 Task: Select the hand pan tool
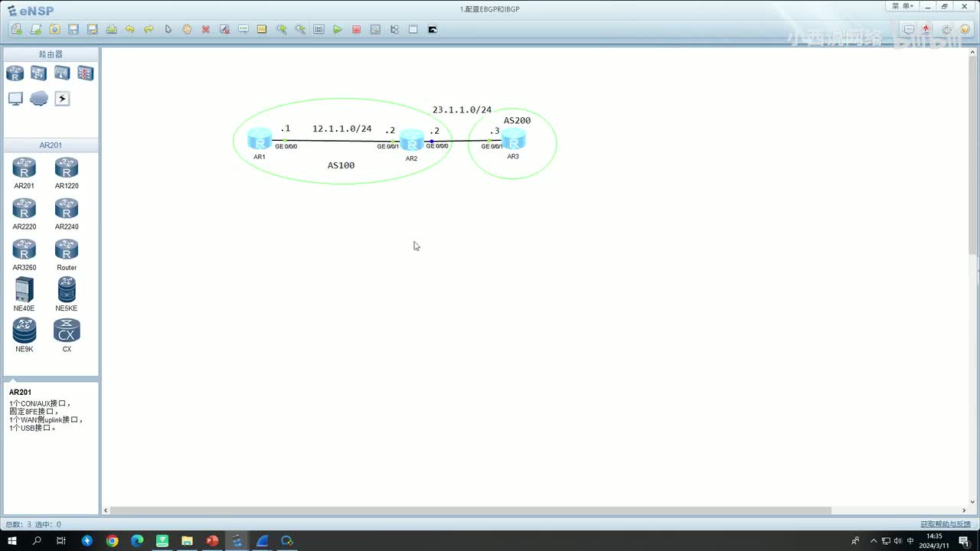coord(187,29)
